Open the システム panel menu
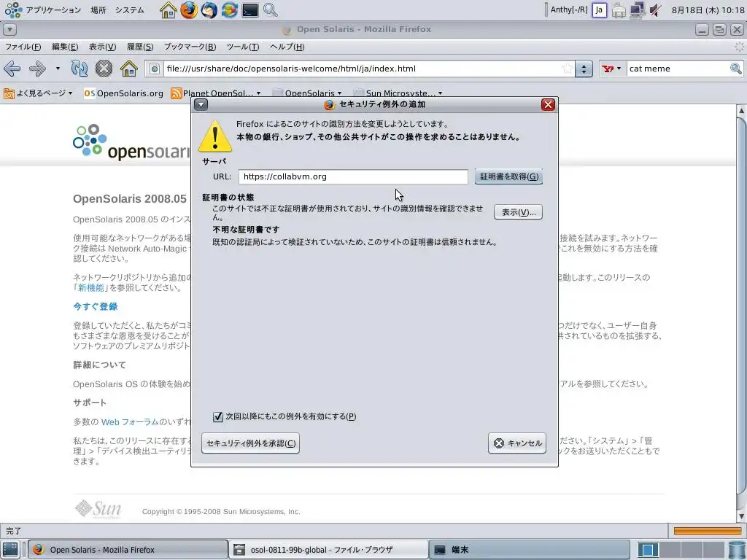This screenshot has height=560, width=747. pos(130,10)
